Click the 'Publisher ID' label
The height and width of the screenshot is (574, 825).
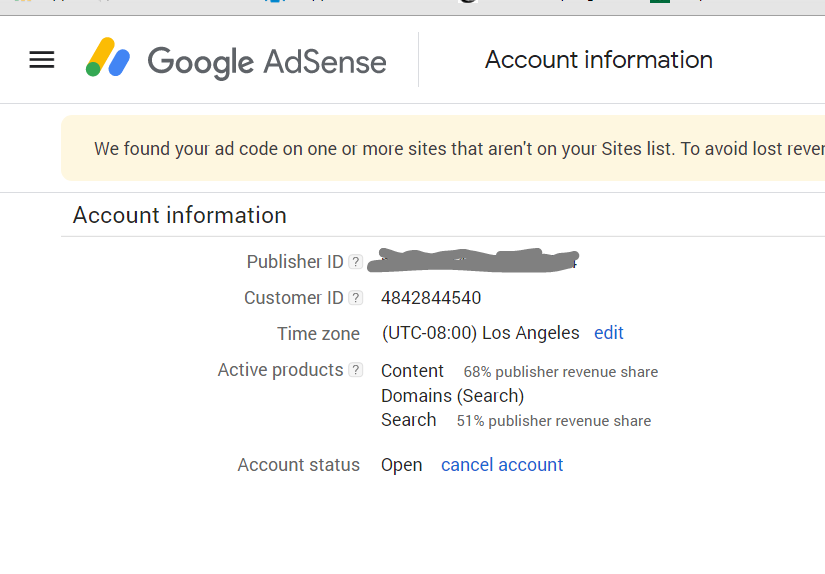(295, 261)
